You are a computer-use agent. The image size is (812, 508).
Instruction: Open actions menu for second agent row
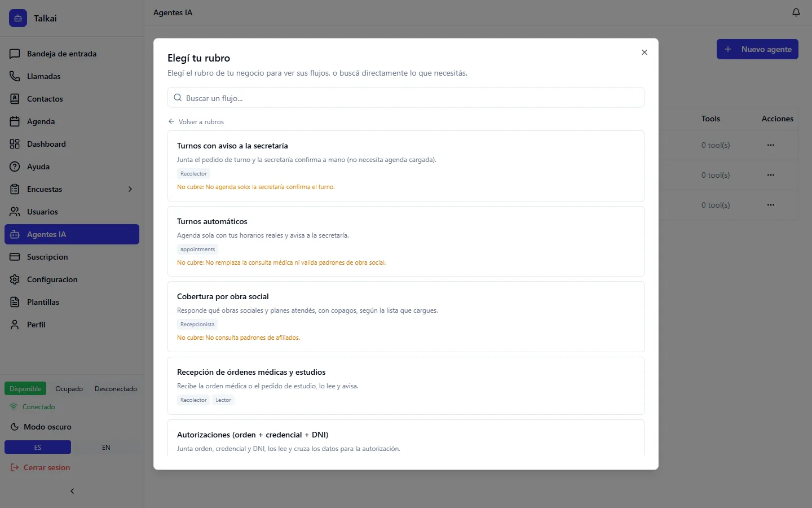[x=771, y=175]
